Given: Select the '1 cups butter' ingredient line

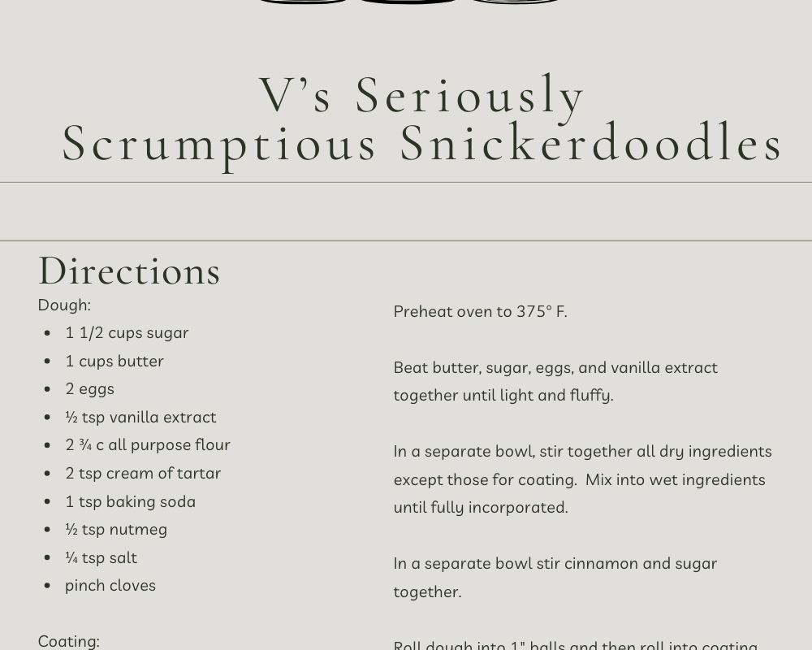Looking at the screenshot, I should pyautogui.click(x=114, y=361).
